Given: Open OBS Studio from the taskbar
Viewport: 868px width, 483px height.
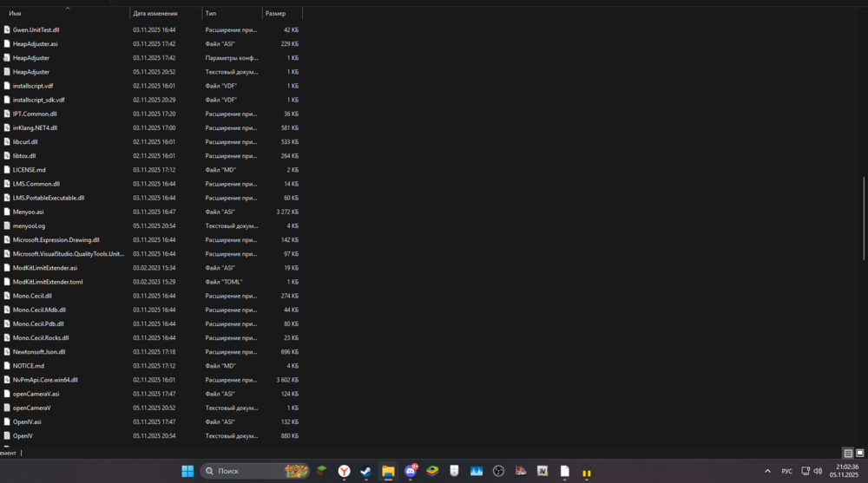Looking at the screenshot, I should click(498, 471).
